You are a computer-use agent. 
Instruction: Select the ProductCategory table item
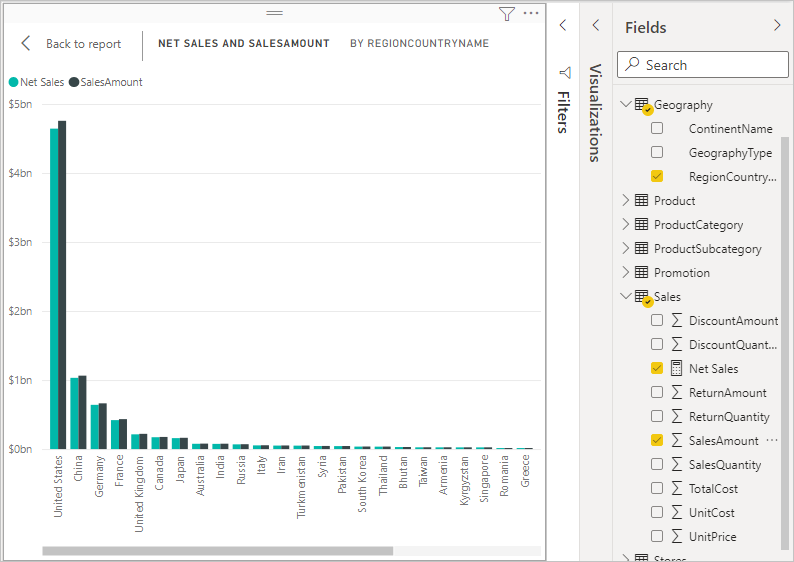[x=698, y=225]
